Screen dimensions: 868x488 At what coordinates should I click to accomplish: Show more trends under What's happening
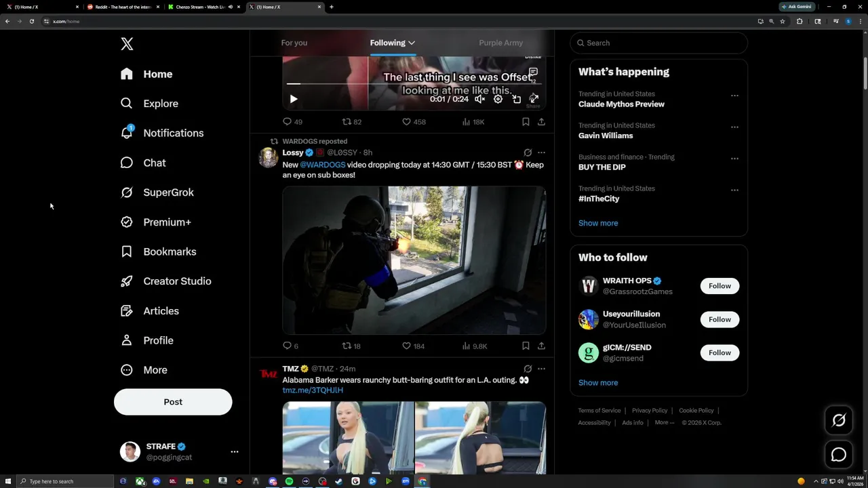point(598,223)
